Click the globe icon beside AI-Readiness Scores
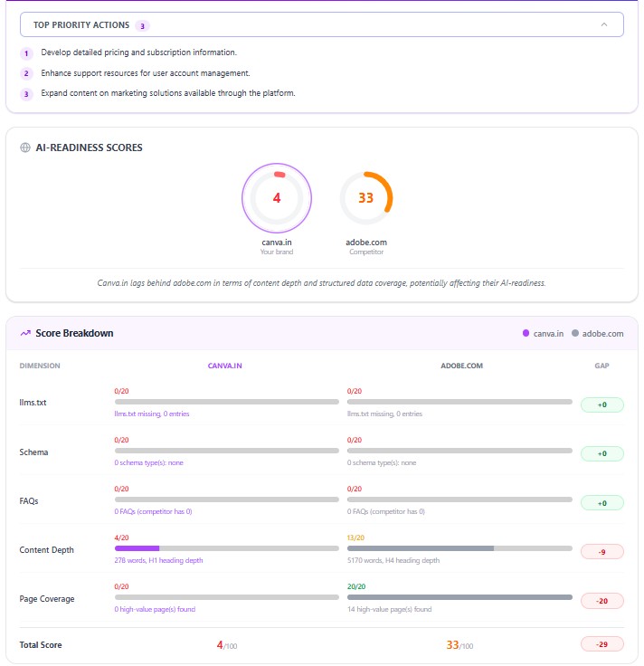 click(25, 147)
